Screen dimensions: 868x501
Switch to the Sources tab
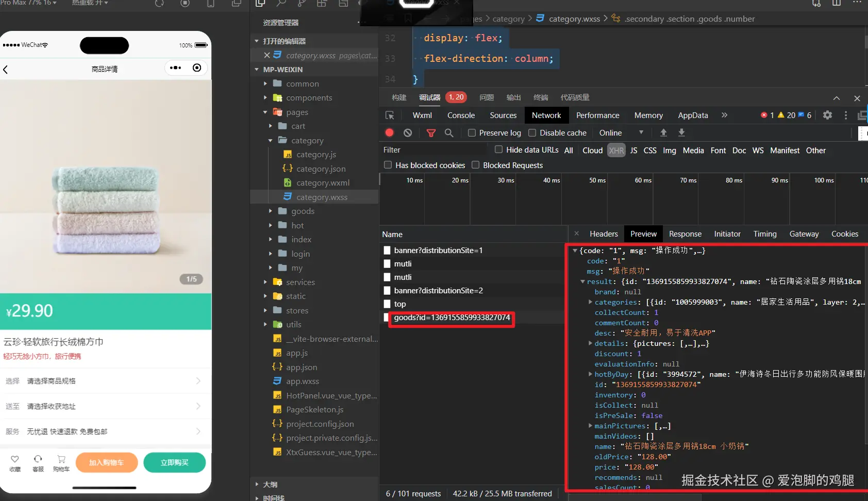point(503,115)
